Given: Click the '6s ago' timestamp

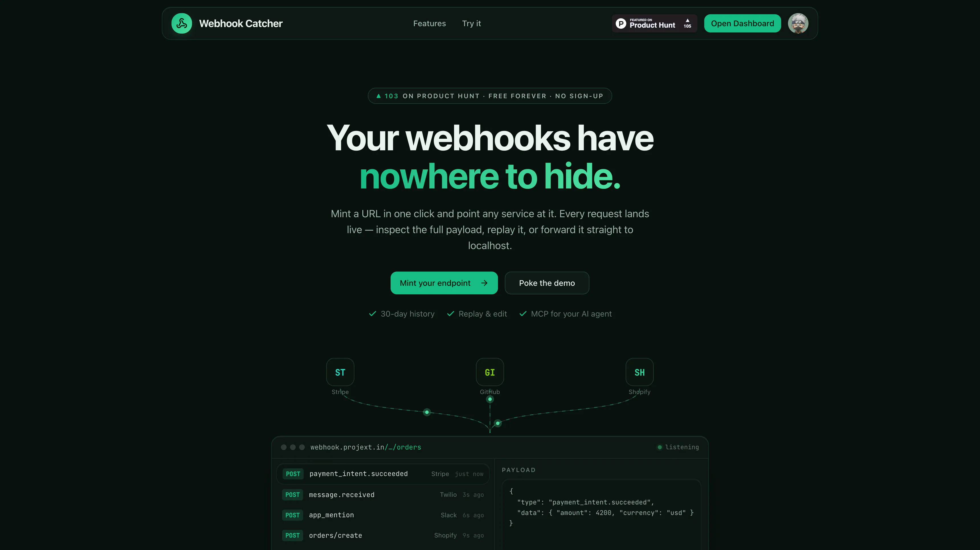Looking at the screenshot, I should (473, 515).
